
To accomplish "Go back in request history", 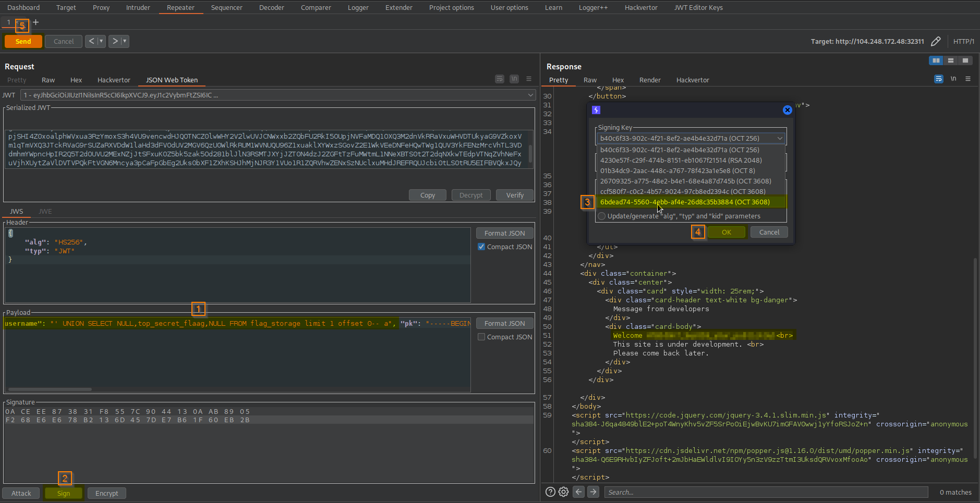I will (x=91, y=41).
